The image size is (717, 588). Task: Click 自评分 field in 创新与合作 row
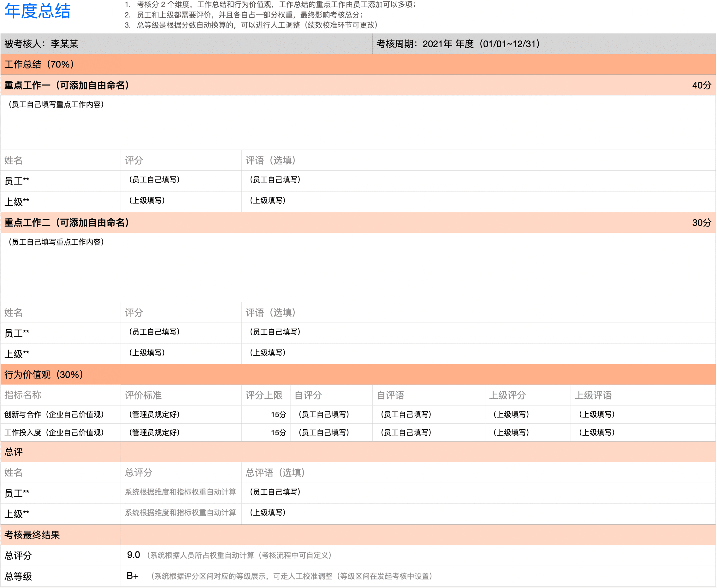(x=331, y=414)
